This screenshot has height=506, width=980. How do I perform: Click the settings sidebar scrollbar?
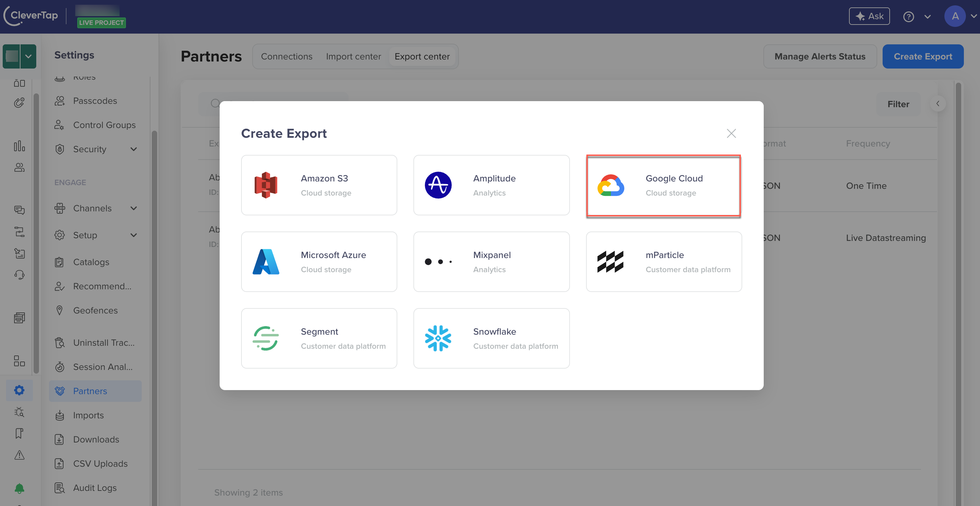pyautogui.click(x=154, y=318)
